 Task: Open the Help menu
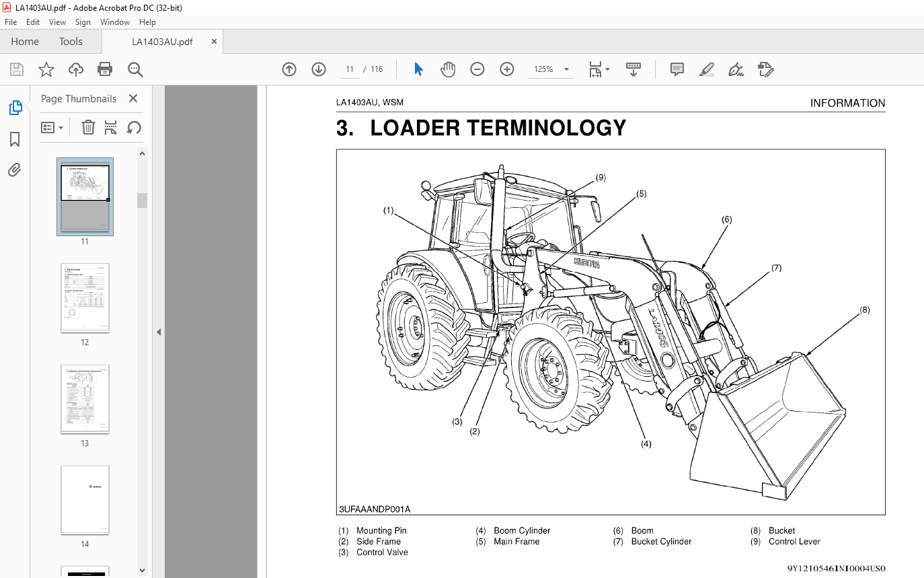click(147, 22)
